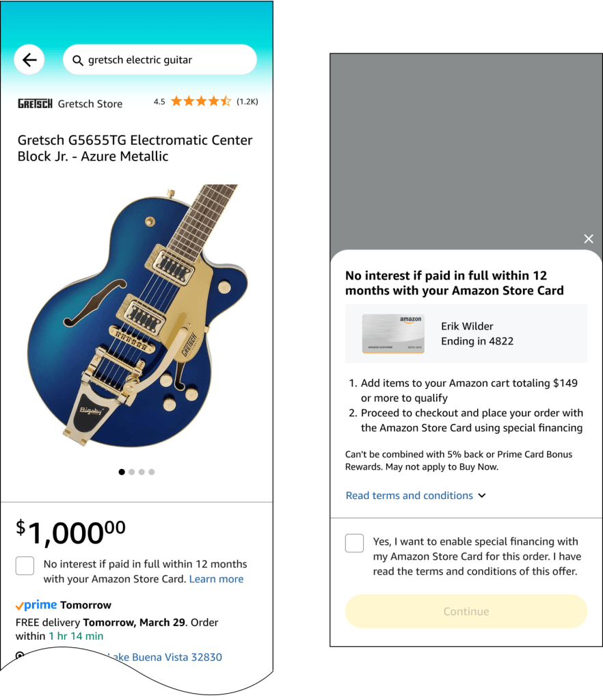Click the chevron beside terms and conditions
Screen dimensions: 603x700
click(x=482, y=496)
